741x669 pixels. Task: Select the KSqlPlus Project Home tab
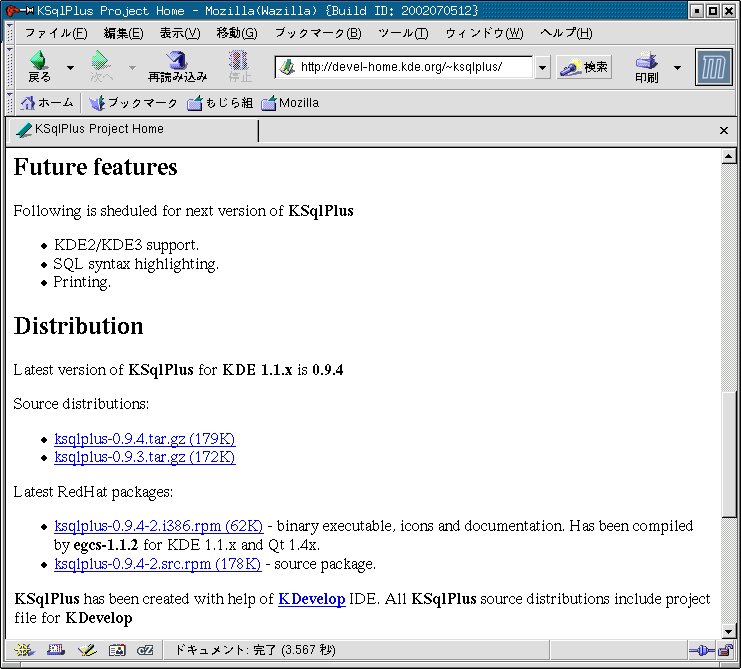coord(133,129)
